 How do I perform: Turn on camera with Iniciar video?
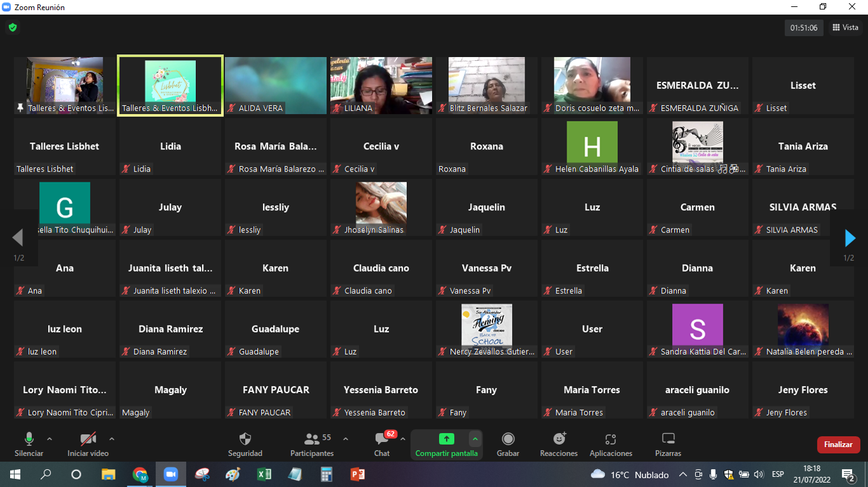(x=88, y=444)
